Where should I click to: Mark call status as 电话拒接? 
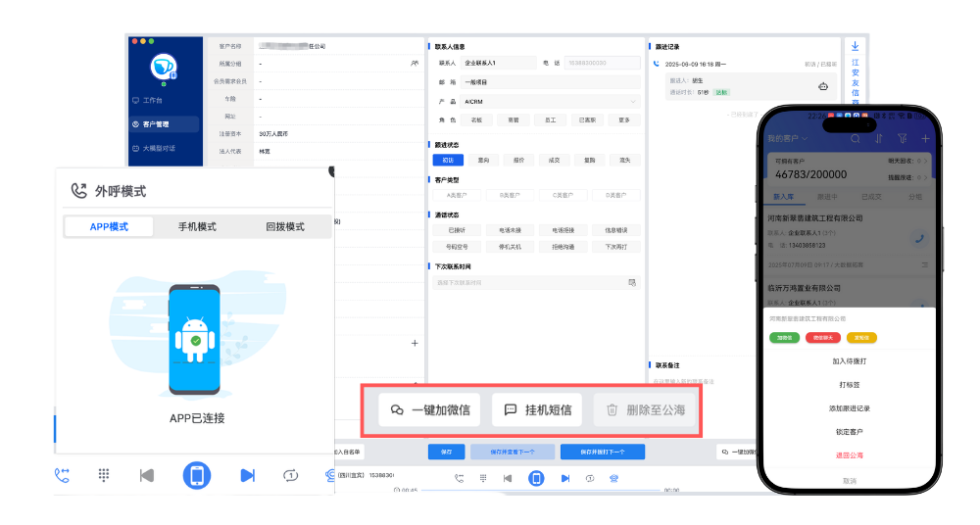click(x=563, y=230)
